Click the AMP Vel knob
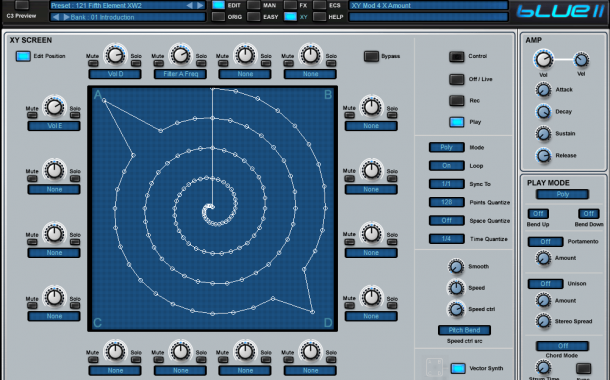The height and width of the screenshot is (380, 610). [581, 60]
